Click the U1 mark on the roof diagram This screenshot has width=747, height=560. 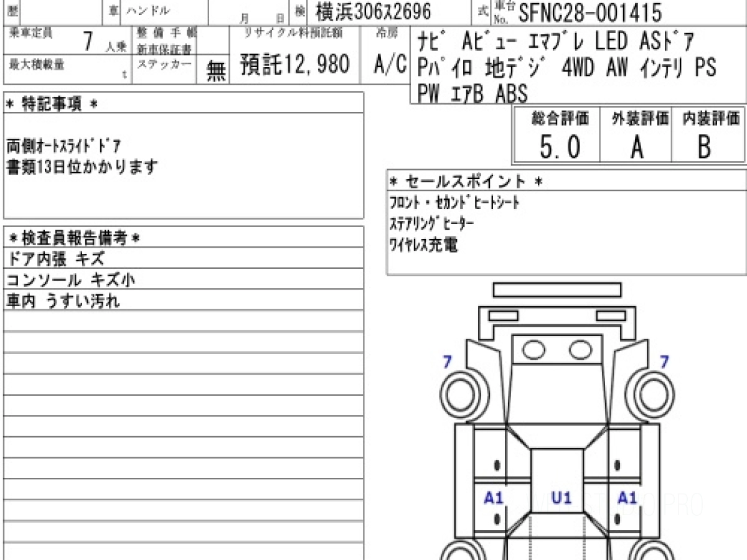(x=561, y=497)
